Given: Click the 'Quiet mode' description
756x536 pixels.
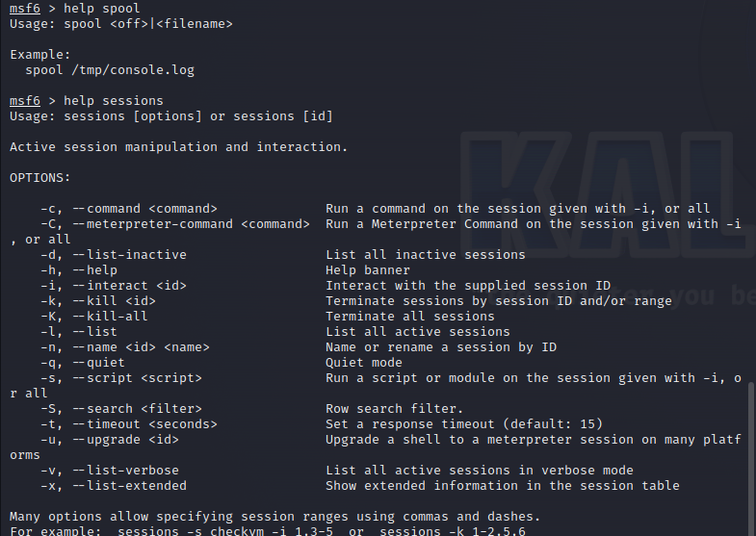Looking at the screenshot, I should (x=364, y=363).
